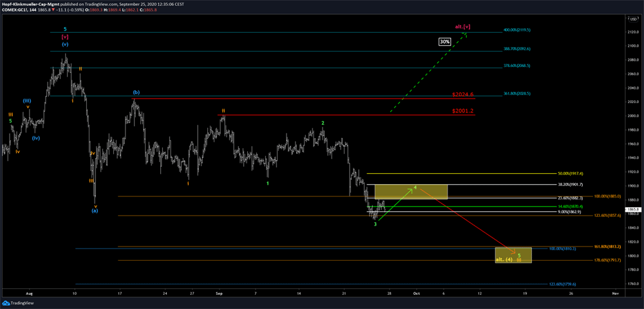Click the 400.00%(2119.5) Fibonacci extension label
644x309 pixels.
(x=516, y=30)
